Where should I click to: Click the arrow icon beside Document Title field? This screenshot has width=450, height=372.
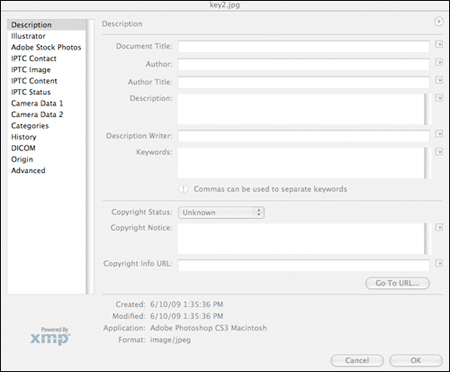(439, 44)
